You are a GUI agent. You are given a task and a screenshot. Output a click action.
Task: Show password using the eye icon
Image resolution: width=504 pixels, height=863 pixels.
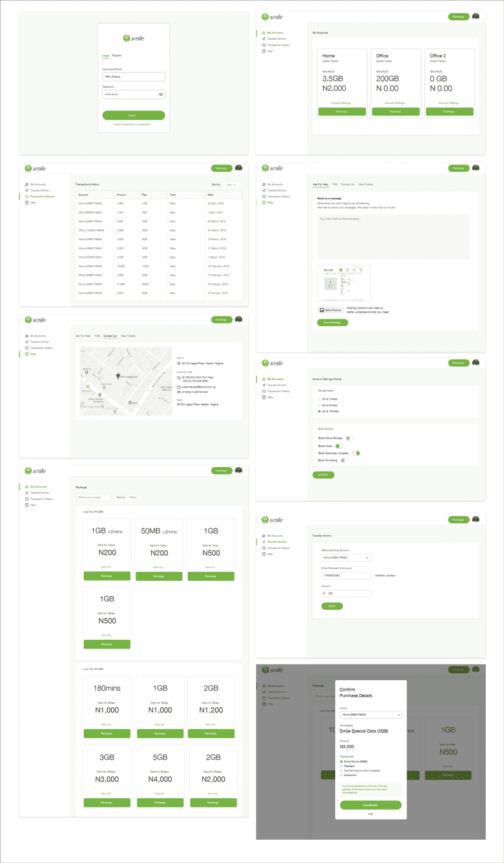pos(161,94)
